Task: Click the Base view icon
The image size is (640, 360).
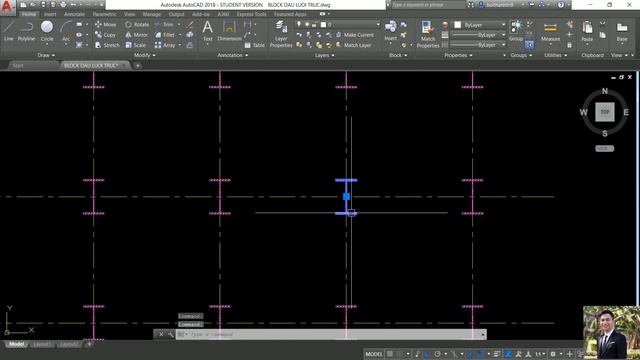Action: pos(622,31)
